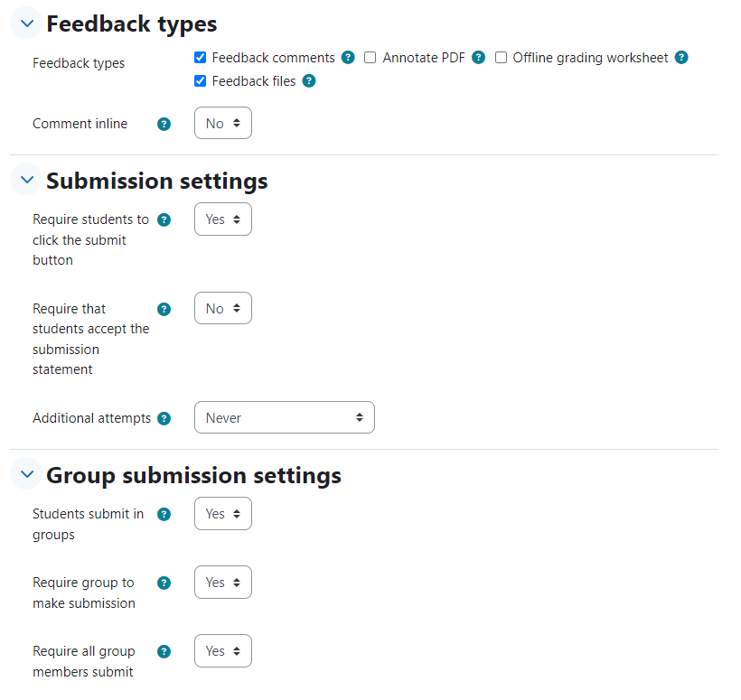Untick the Feedback files checkbox
This screenshot has width=741, height=700.
[x=200, y=80]
